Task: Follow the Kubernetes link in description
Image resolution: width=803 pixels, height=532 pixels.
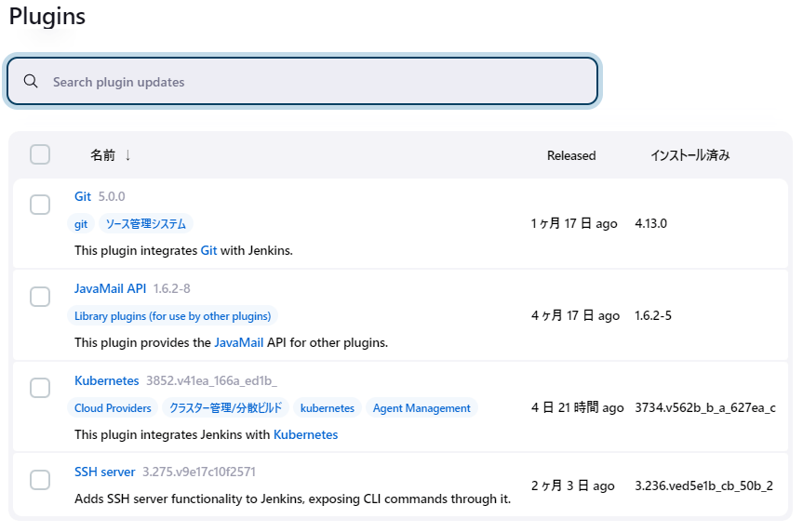Action: 306,434
